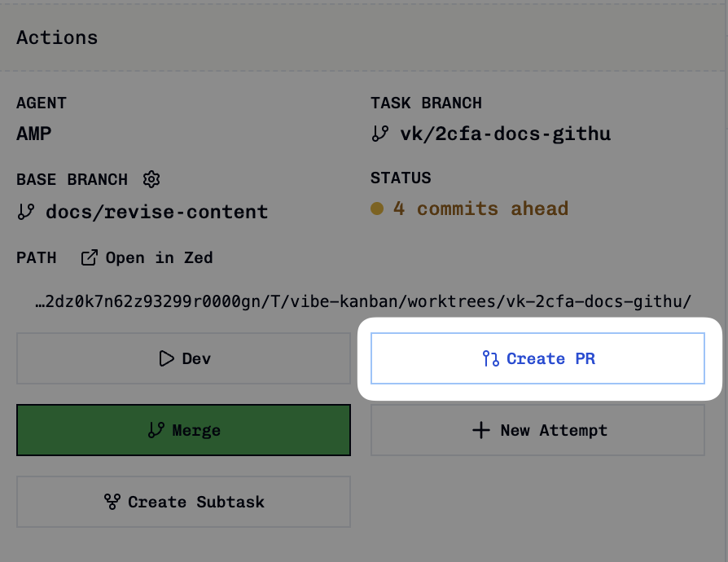728x562 pixels.
Task: Start a New Attempt
Action: 537,430
